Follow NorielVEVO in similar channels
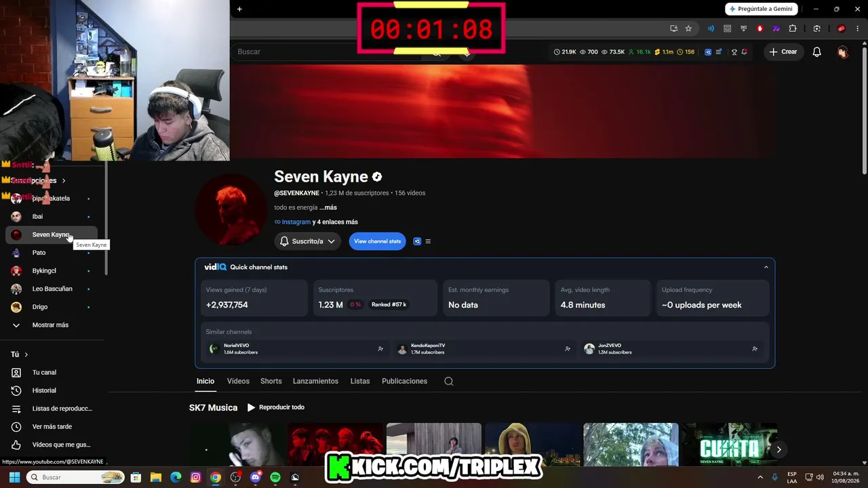The width and height of the screenshot is (868, 488). click(x=380, y=349)
